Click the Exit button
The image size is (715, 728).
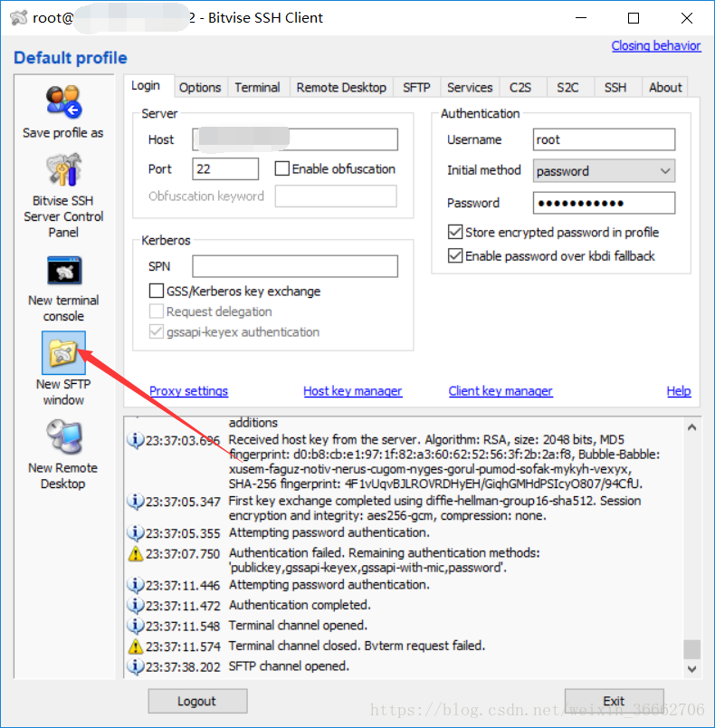click(614, 701)
